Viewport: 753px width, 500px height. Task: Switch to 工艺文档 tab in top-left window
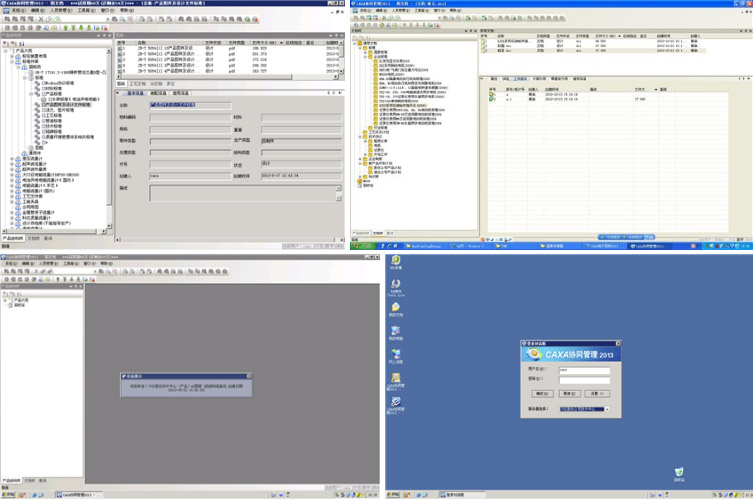pos(138,84)
